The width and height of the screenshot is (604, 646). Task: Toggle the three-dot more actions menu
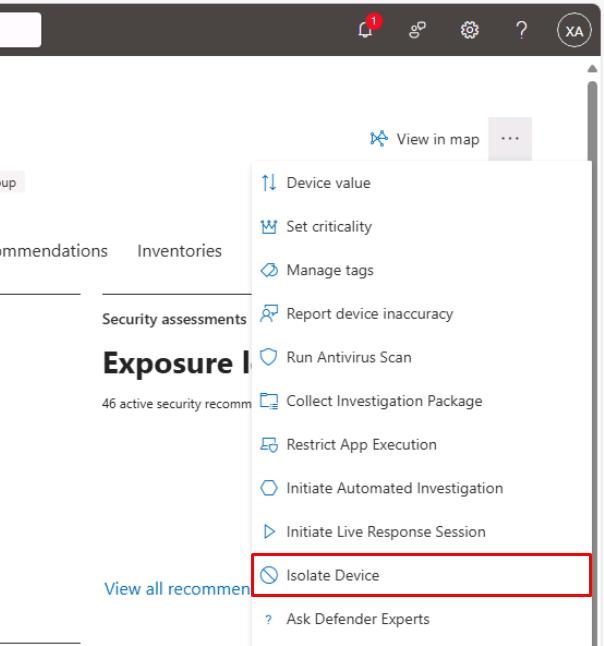point(511,139)
